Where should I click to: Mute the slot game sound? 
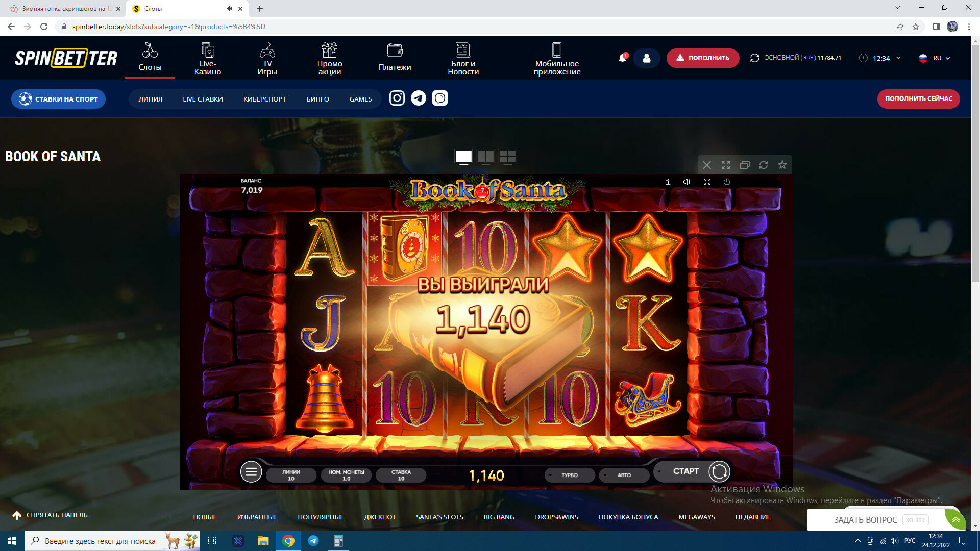687,182
